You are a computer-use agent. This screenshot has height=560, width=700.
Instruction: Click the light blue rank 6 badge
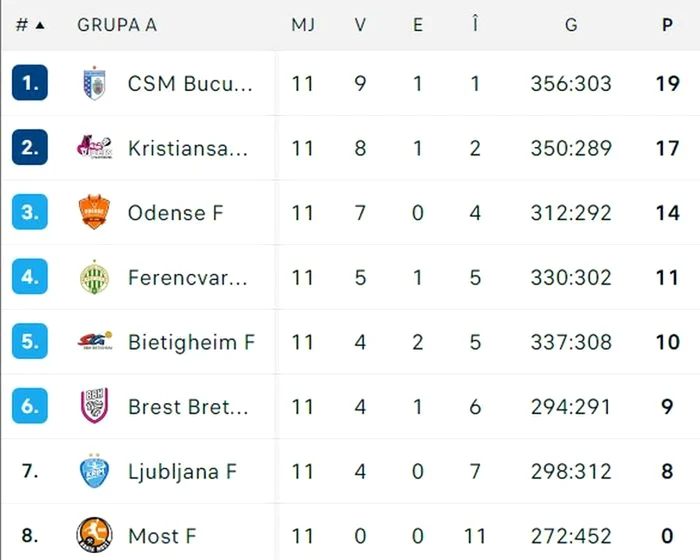pyautogui.click(x=30, y=406)
